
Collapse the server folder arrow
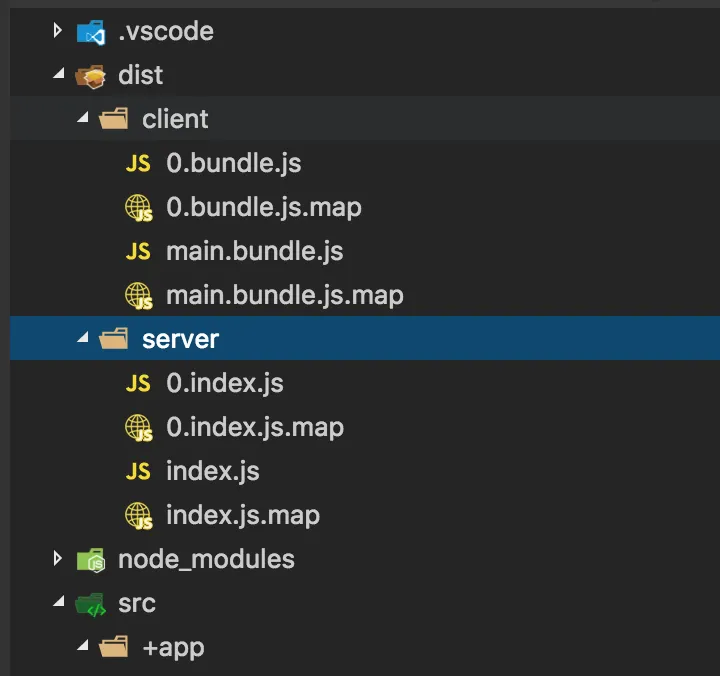(82, 340)
